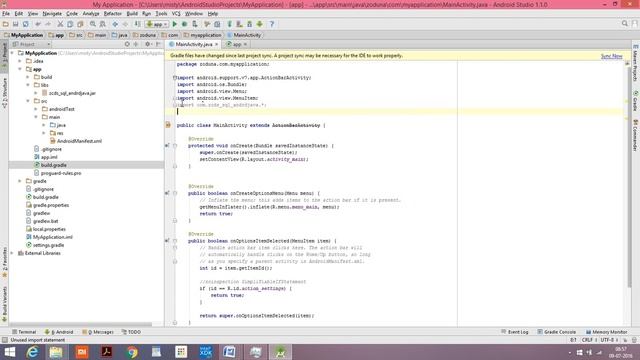Select AndroidManifest.xml in project tree
This screenshot has height=360, width=640.
click(76, 141)
